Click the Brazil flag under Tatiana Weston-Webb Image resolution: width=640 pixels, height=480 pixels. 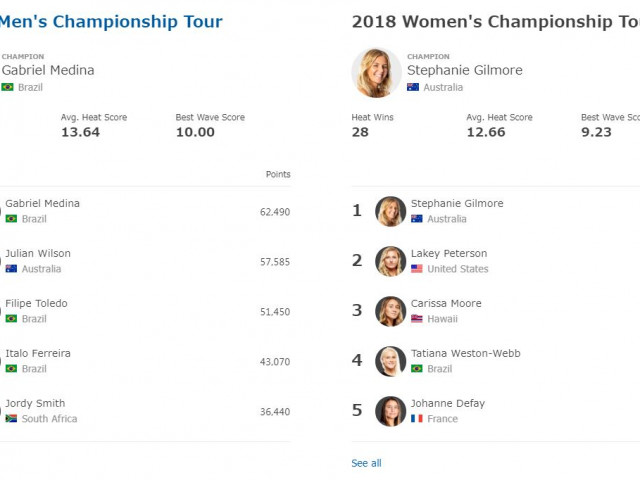pyautogui.click(x=417, y=369)
